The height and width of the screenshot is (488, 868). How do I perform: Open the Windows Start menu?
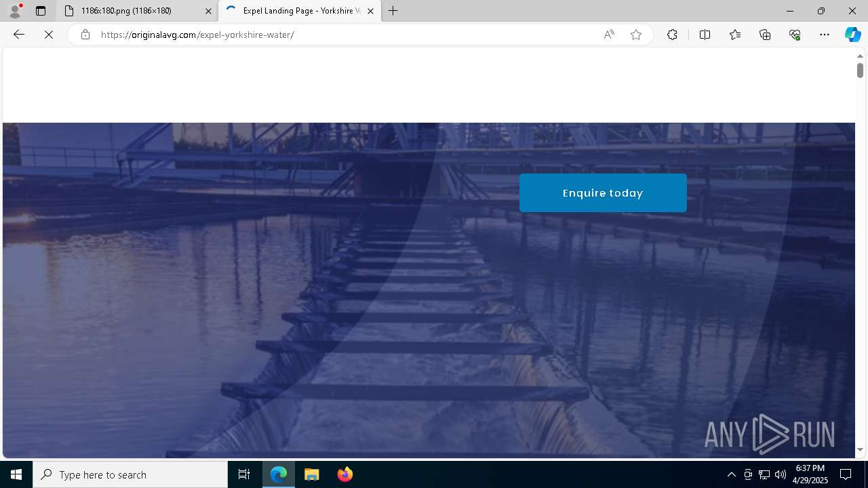point(16,474)
